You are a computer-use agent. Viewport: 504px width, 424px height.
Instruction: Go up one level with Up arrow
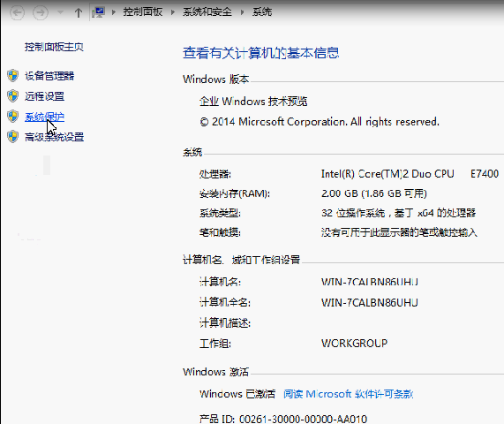tap(78, 13)
